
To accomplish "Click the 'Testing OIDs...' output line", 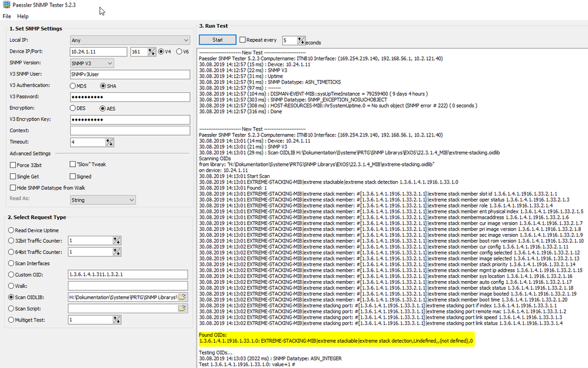I will point(215,353).
